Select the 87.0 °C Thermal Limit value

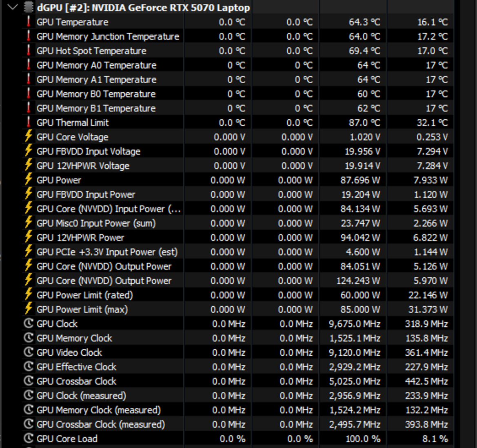click(x=364, y=123)
